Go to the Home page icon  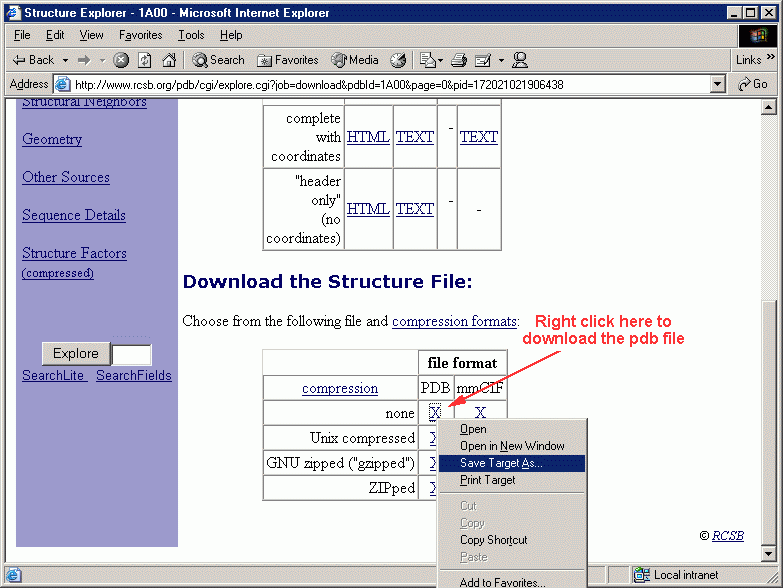click(169, 60)
